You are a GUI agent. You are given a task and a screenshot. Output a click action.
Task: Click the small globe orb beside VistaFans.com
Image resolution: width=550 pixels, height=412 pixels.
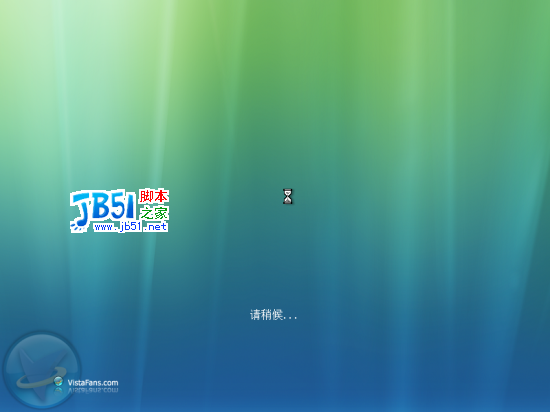tap(58, 381)
